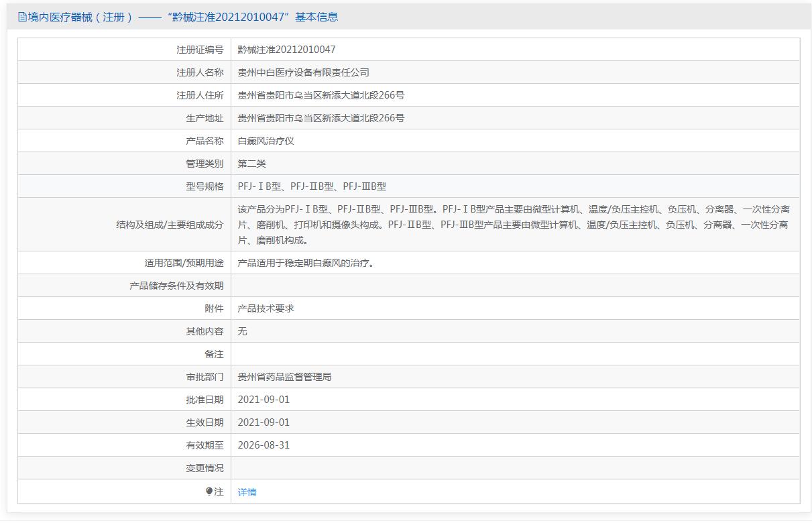Image resolution: width=812 pixels, height=523 pixels.
Task: Click the intended use text 产品适用于稳定期白癜风的治疗
Action: click(x=306, y=263)
